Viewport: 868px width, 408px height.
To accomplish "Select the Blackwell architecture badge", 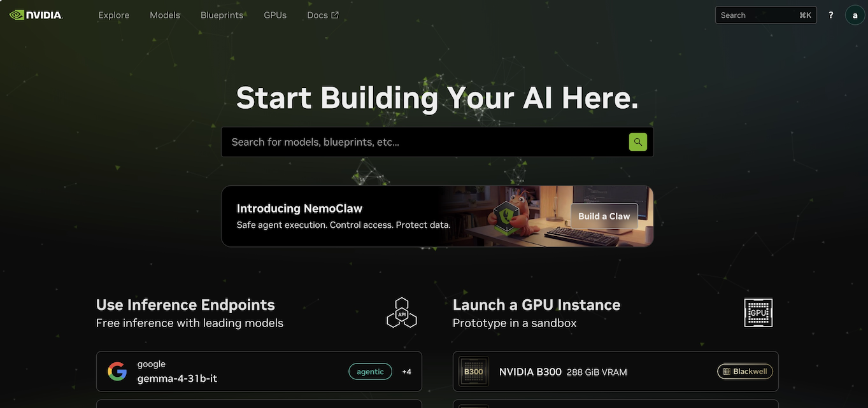I will 745,372.
